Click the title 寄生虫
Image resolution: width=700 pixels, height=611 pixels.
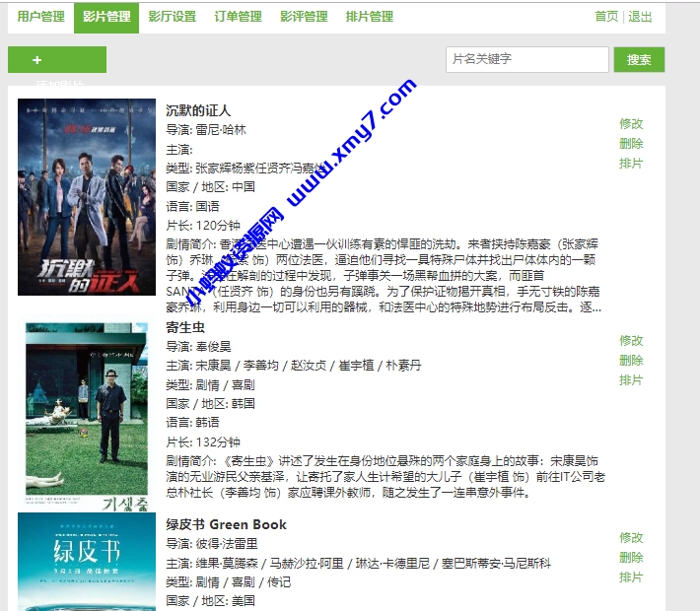pos(185,327)
